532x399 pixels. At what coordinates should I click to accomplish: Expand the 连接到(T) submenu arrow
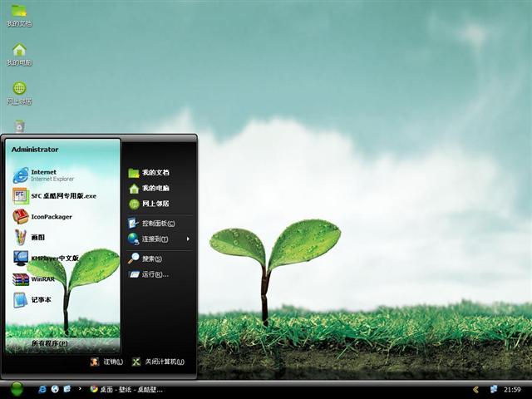[x=188, y=239]
